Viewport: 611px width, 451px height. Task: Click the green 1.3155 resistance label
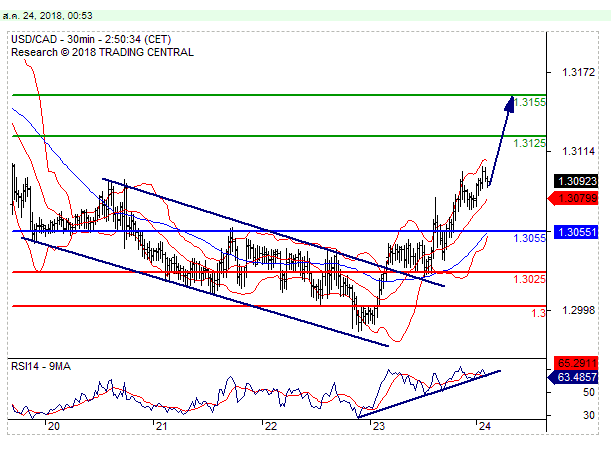530,103
